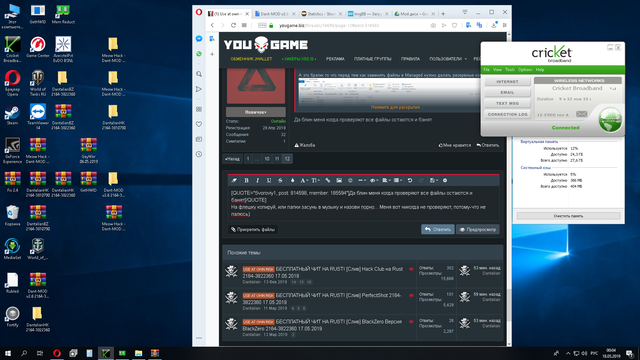
Task: Click Жалоба report link under post
Action: pyautogui.click(x=305, y=145)
